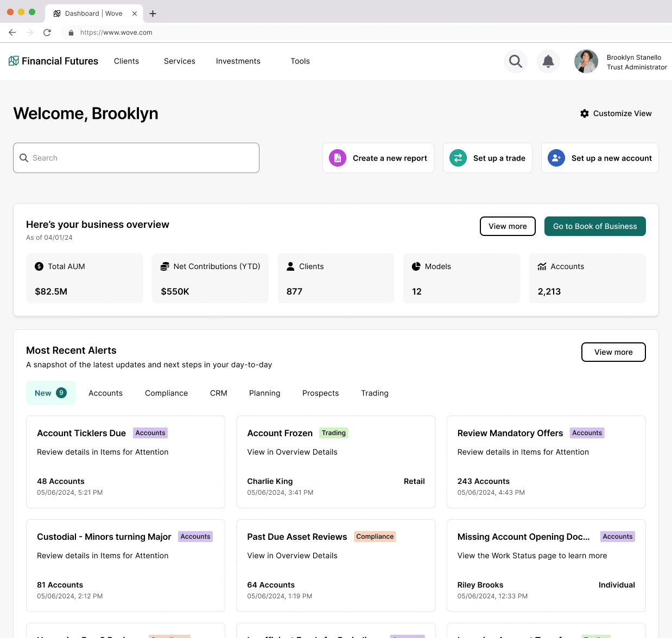This screenshot has width=672, height=638.
Task: Open the Investments menu
Action: pyautogui.click(x=238, y=61)
